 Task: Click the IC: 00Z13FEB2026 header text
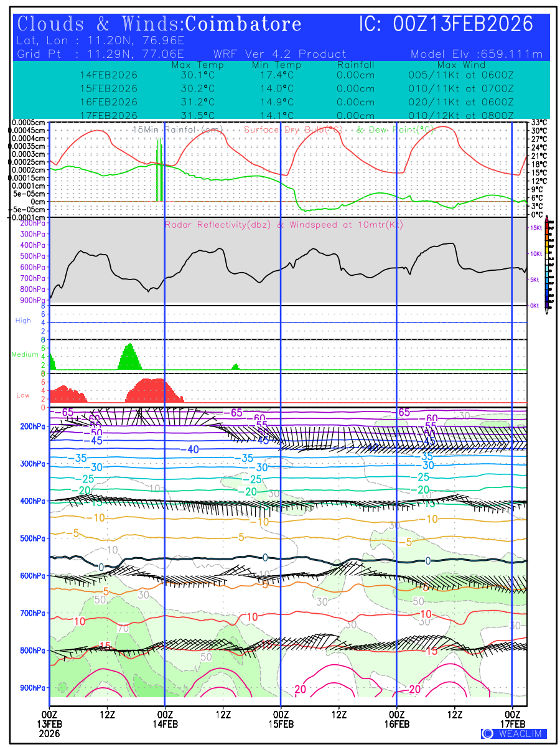coord(446,24)
